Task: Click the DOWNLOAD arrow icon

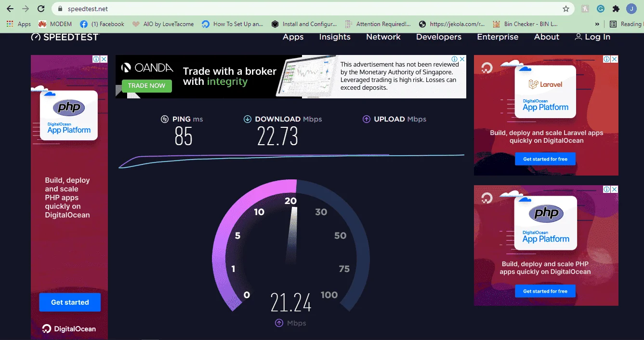Action: tap(248, 119)
